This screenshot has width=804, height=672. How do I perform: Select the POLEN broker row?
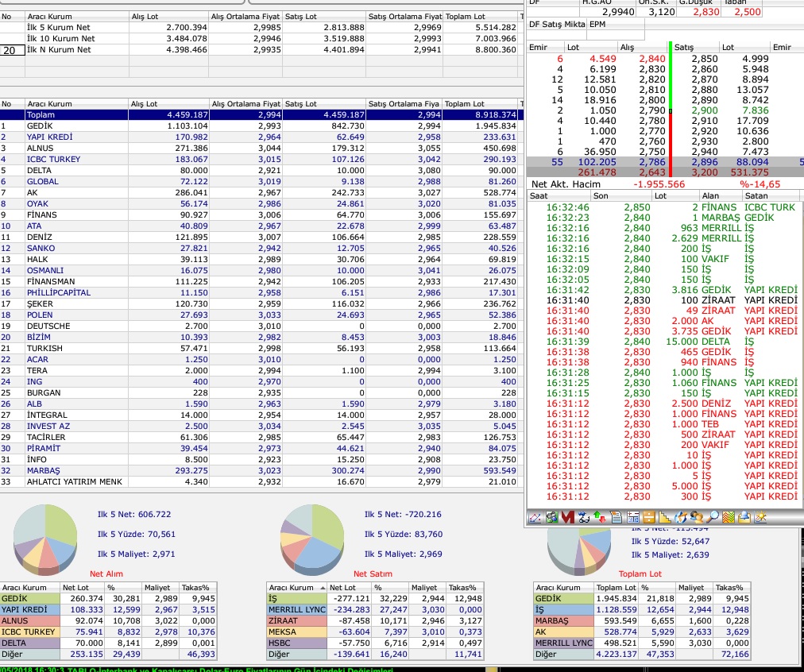(261, 315)
